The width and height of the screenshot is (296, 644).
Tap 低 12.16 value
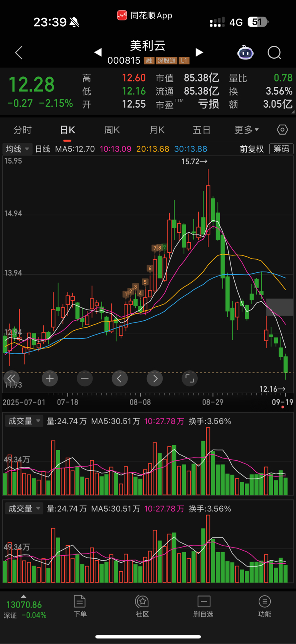134,91
